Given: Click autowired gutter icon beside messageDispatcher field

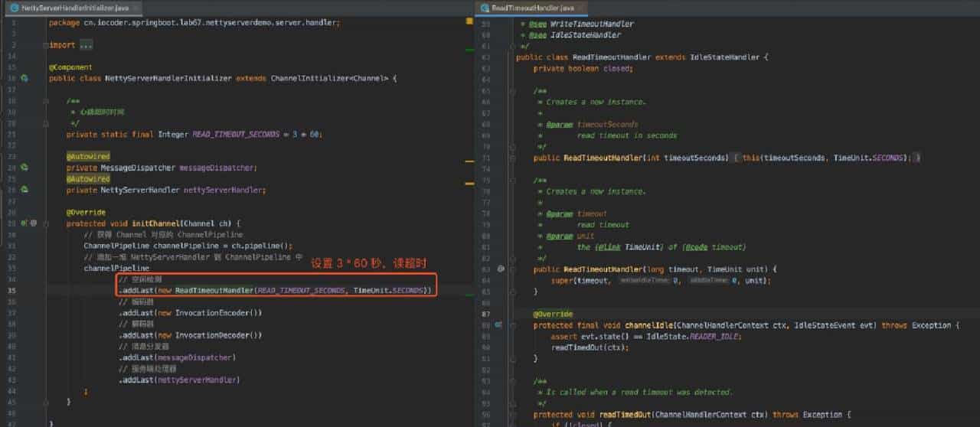Looking at the screenshot, I should (x=24, y=168).
